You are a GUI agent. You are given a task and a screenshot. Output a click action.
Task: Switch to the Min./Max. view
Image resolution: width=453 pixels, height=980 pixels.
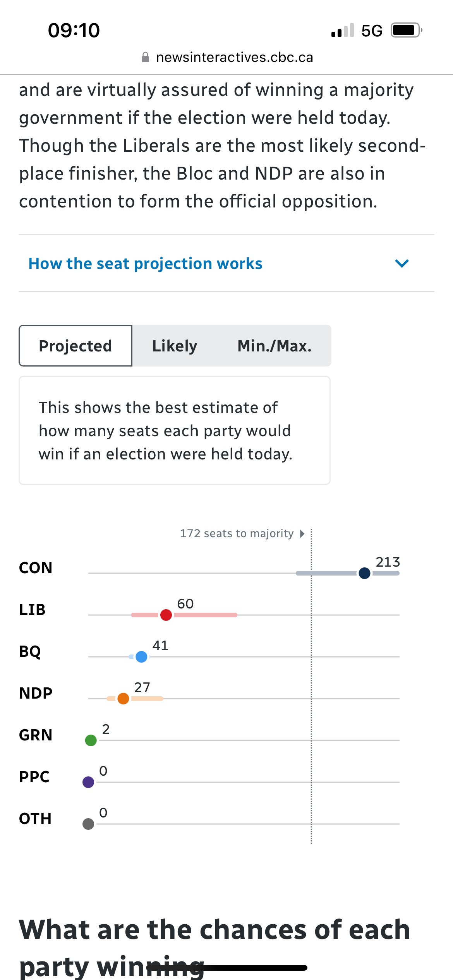pos(274,346)
